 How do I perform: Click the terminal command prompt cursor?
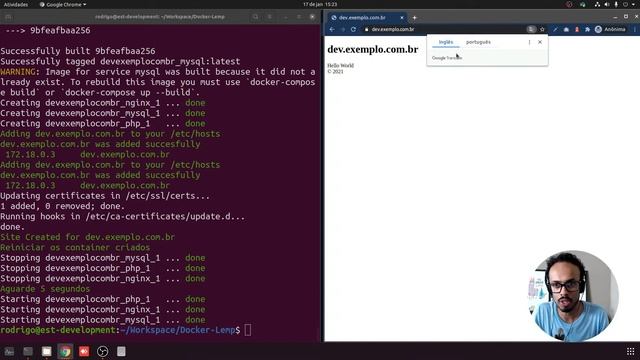[248, 330]
